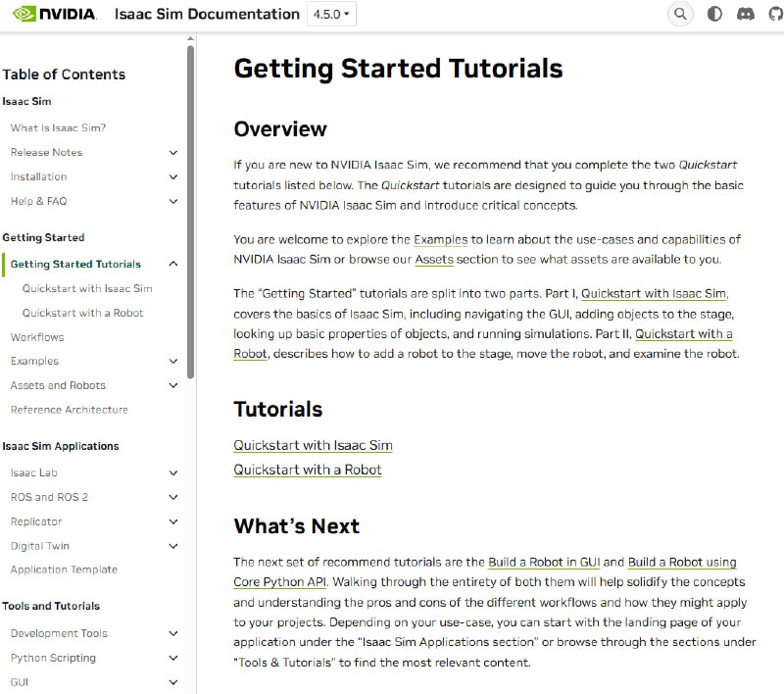This screenshot has width=784, height=694.
Task: Expand the Isaac Lab sidebar chevron
Action: pos(173,473)
